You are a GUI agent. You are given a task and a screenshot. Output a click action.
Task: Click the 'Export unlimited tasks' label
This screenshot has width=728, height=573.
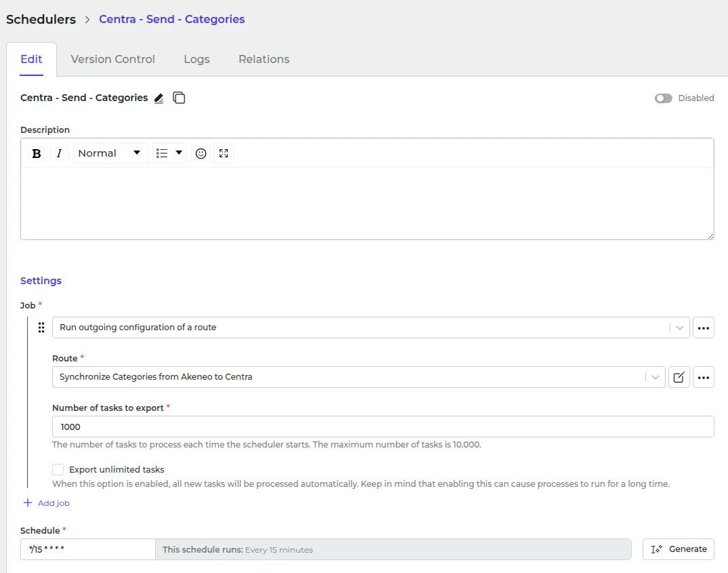pos(117,469)
